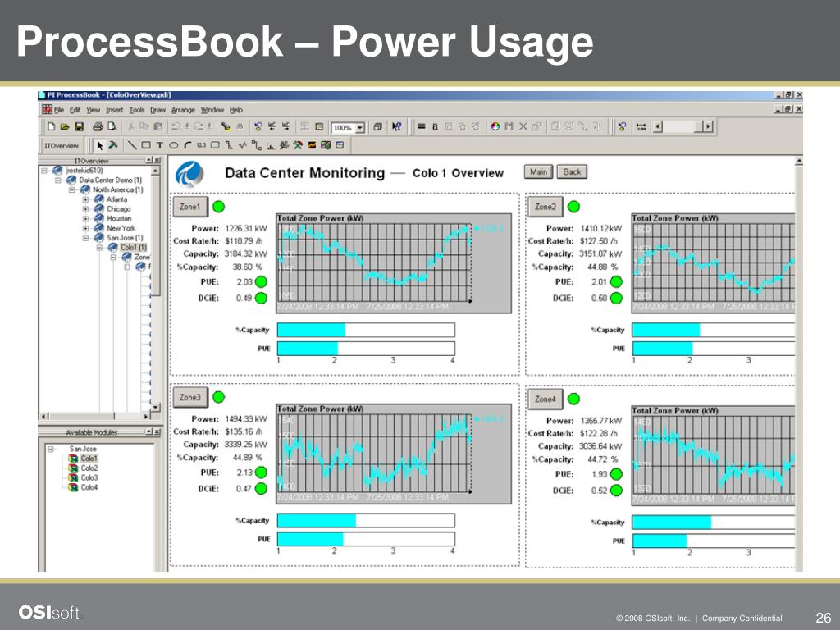
Task: Select Colo4 in Available Modules
Action: tap(89, 487)
